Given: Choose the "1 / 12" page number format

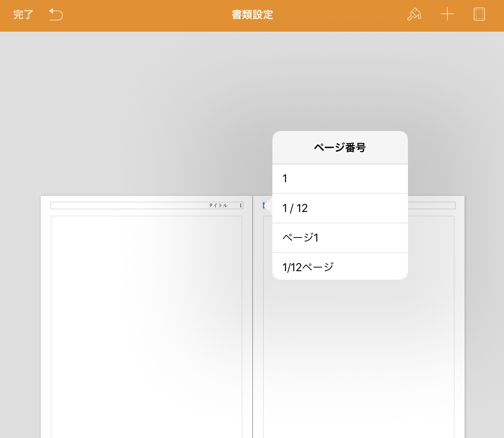Looking at the screenshot, I should (x=340, y=208).
